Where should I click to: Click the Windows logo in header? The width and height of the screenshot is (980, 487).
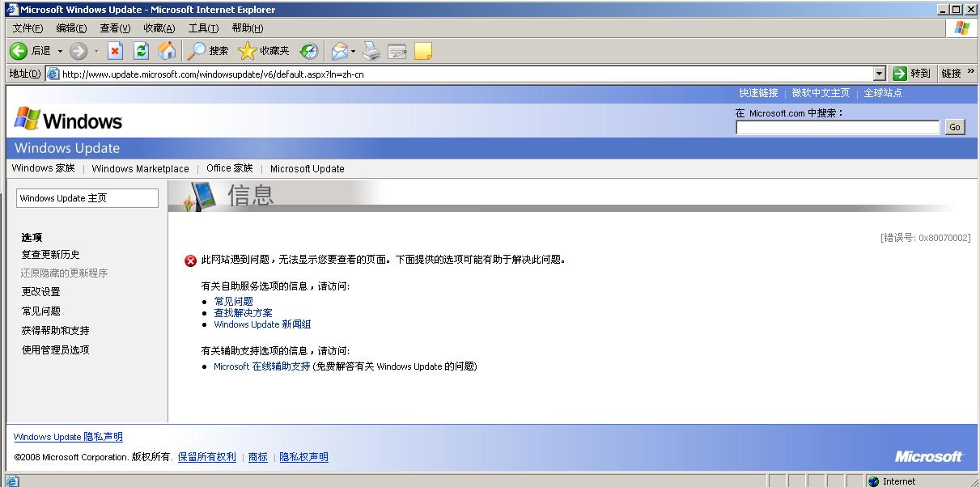tap(68, 121)
